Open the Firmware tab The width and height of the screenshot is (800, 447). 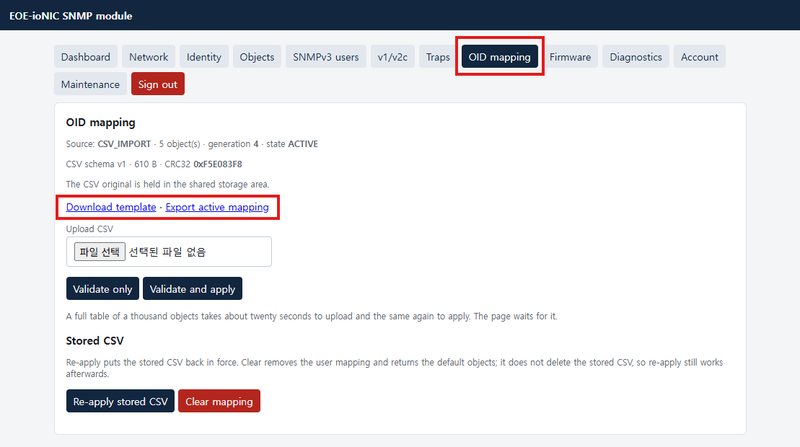pos(570,57)
